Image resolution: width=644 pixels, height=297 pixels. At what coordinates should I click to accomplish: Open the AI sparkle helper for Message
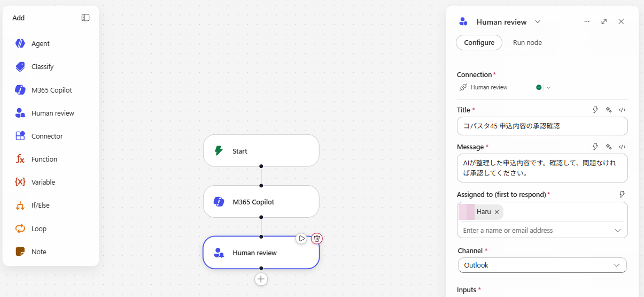[609, 147]
